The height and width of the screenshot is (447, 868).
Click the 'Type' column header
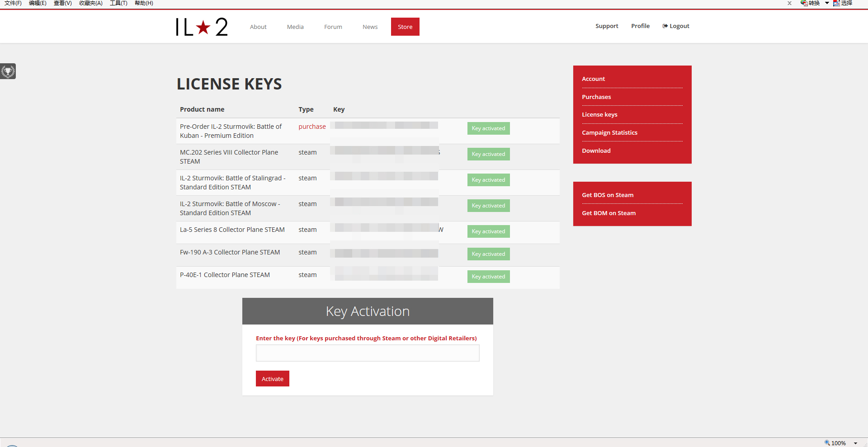click(306, 109)
